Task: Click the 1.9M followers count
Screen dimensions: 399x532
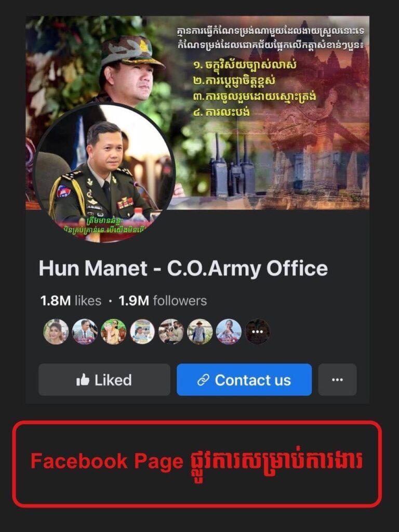Action: pyautogui.click(x=163, y=301)
